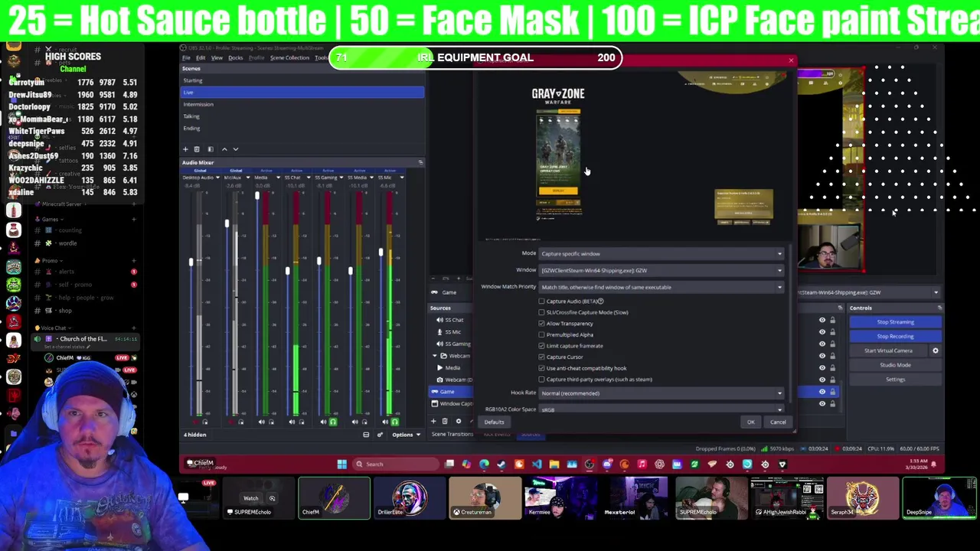This screenshot has width=980, height=551.
Task: Open the Edit menu in OBS
Action: (x=201, y=58)
